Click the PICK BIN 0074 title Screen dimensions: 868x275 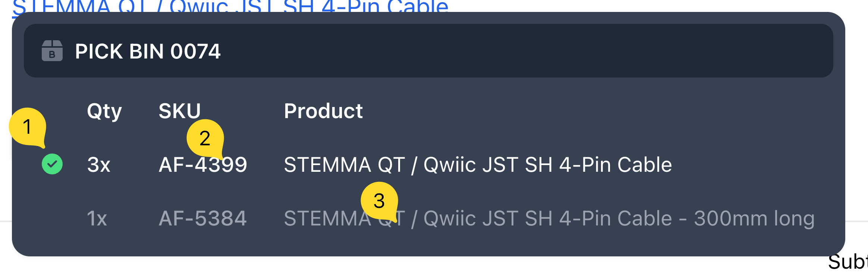tap(148, 51)
